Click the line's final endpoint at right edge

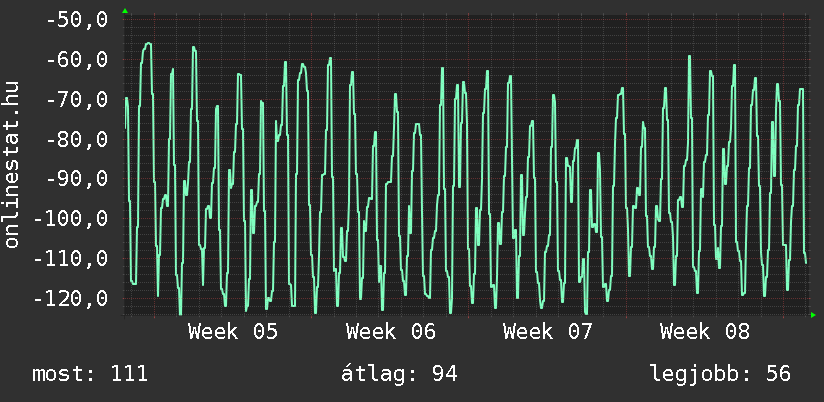pyautogui.click(x=806, y=262)
